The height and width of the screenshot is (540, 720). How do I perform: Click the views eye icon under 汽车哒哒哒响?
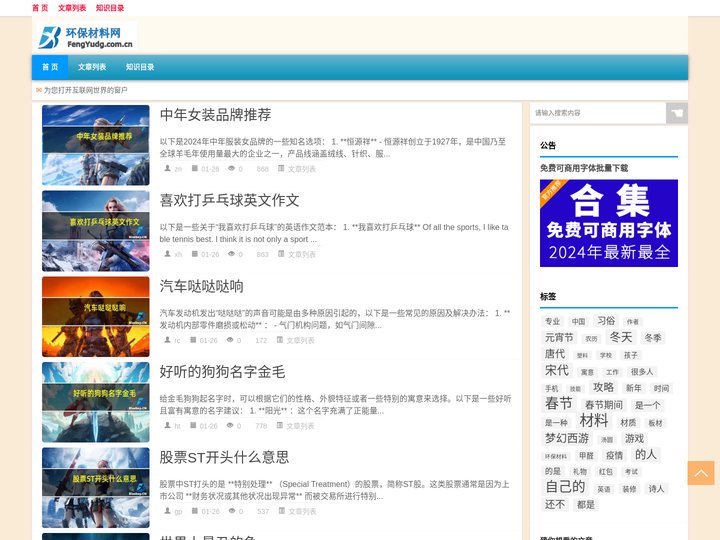tap(230, 340)
